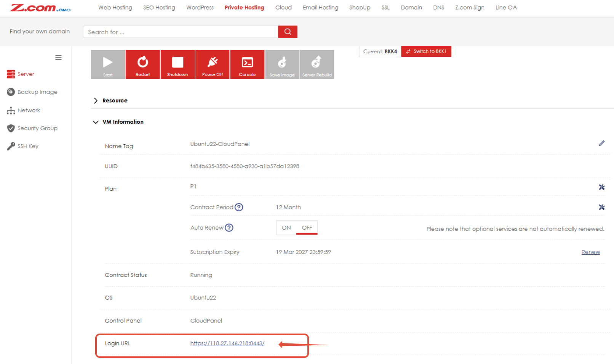Open the server Console

[x=247, y=64]
